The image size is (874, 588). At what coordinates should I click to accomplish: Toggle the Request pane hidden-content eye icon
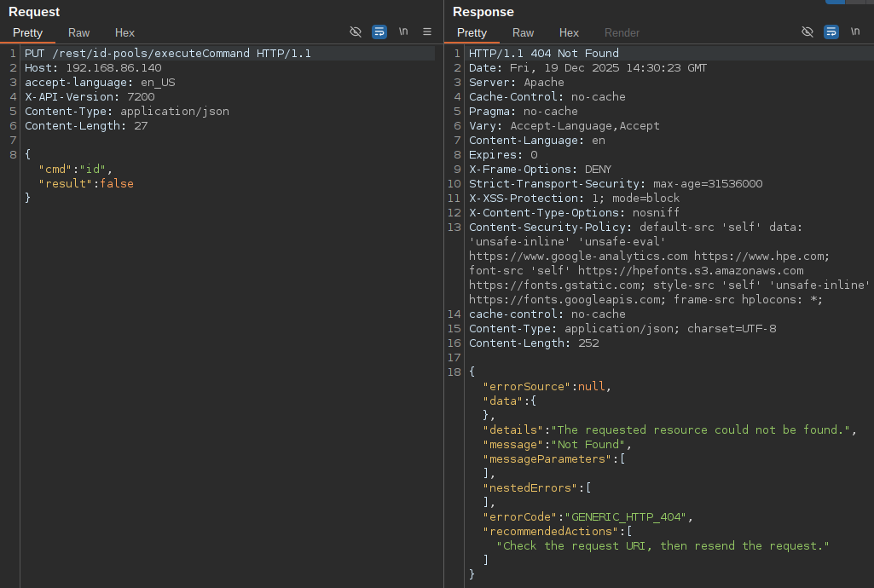coord(355,32)
